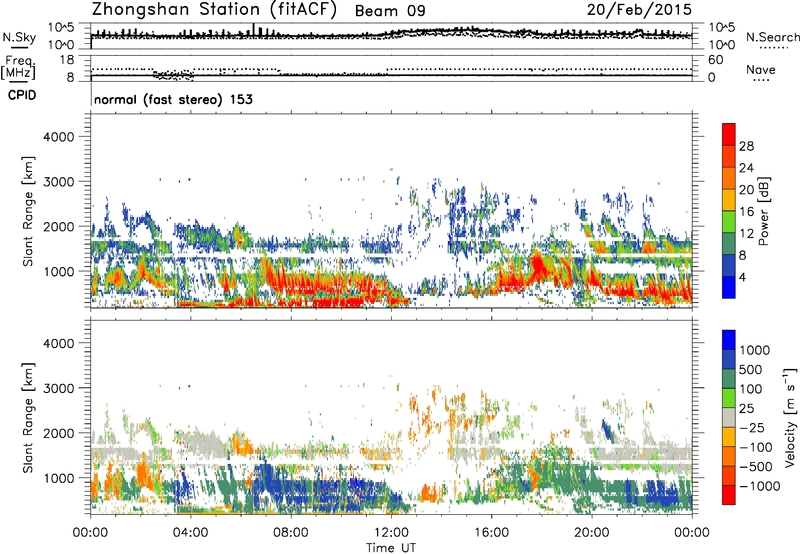
Task: Click the Power [dB] colorbar title
Action: pyautogui.click(x=763, y=211)
